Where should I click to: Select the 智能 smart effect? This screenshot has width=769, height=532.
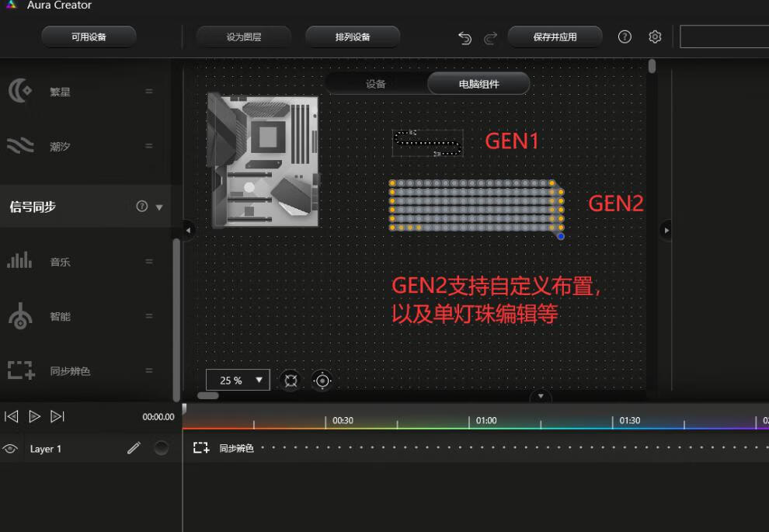60,316
